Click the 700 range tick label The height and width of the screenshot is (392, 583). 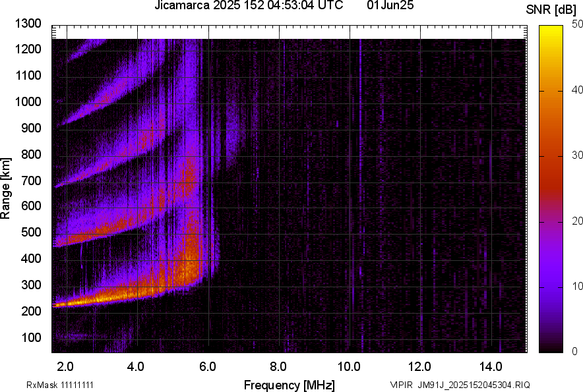point(31,181)
